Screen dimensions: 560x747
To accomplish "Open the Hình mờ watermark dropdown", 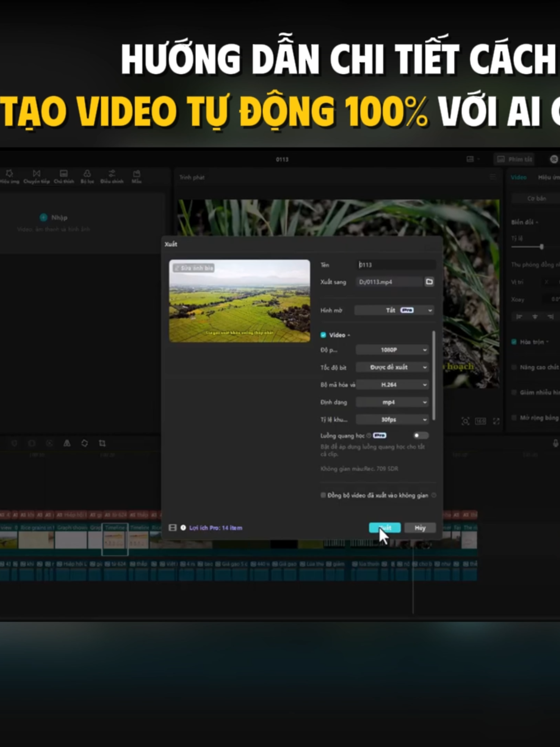I will click(395, 310).
